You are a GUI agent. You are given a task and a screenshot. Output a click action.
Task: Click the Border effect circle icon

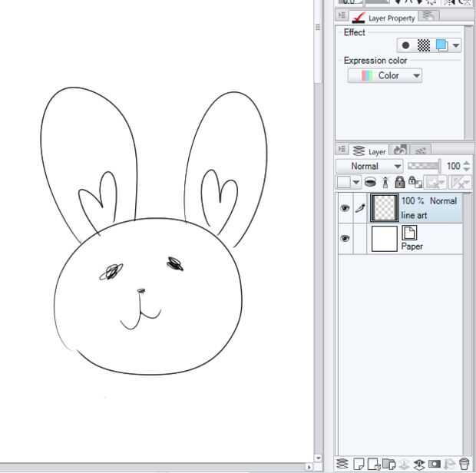pyautogui.click(x=405, y=46)
